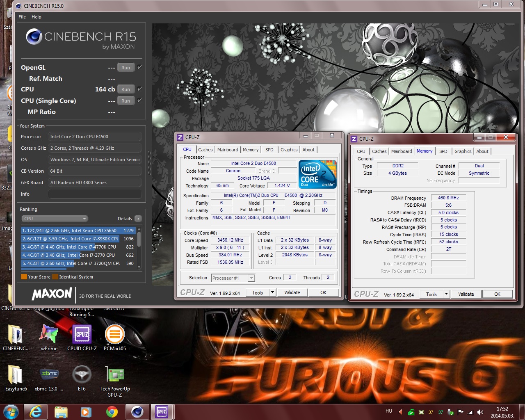The width and height of the screenshot is (525, 420).
Task: Click the MAXON logo
Action: click(x=52, y=294)
